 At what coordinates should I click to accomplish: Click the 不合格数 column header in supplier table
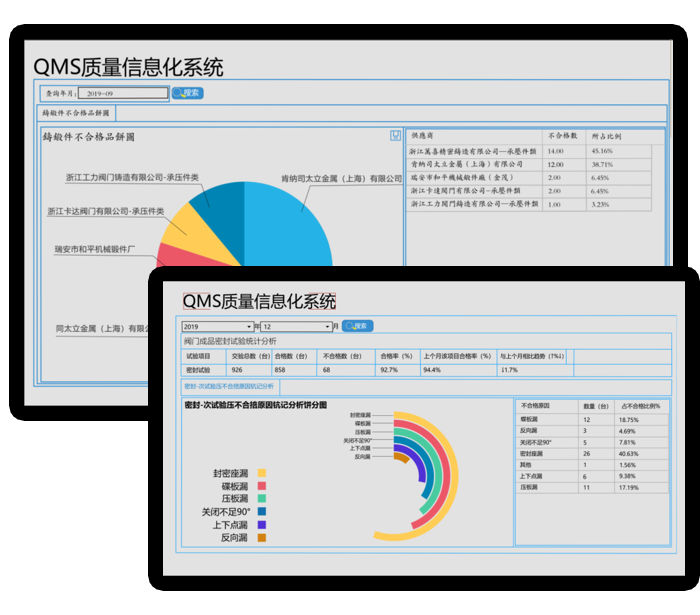click(x=563, y=134)
